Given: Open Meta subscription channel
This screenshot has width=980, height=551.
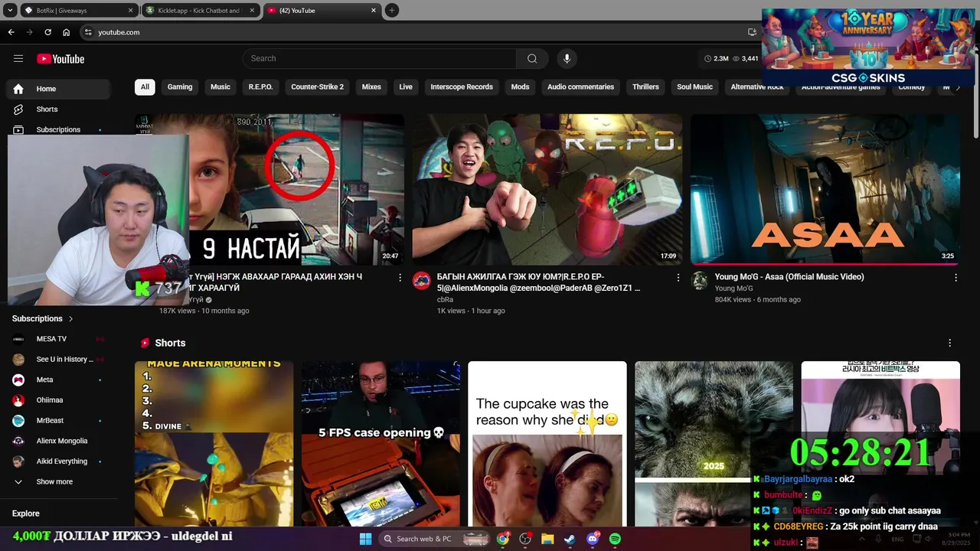Looking at the screenshot, I should point(58,380).
